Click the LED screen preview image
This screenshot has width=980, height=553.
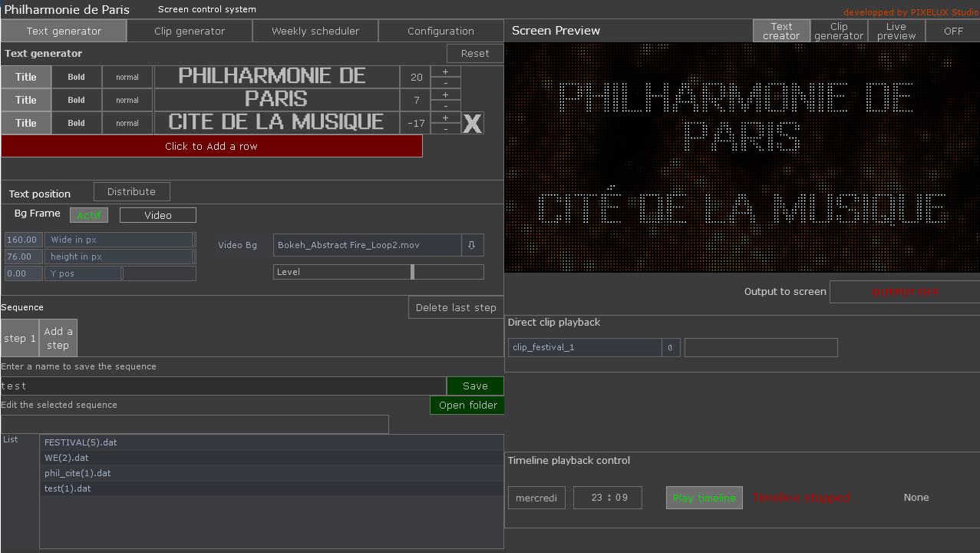(742, 157)
